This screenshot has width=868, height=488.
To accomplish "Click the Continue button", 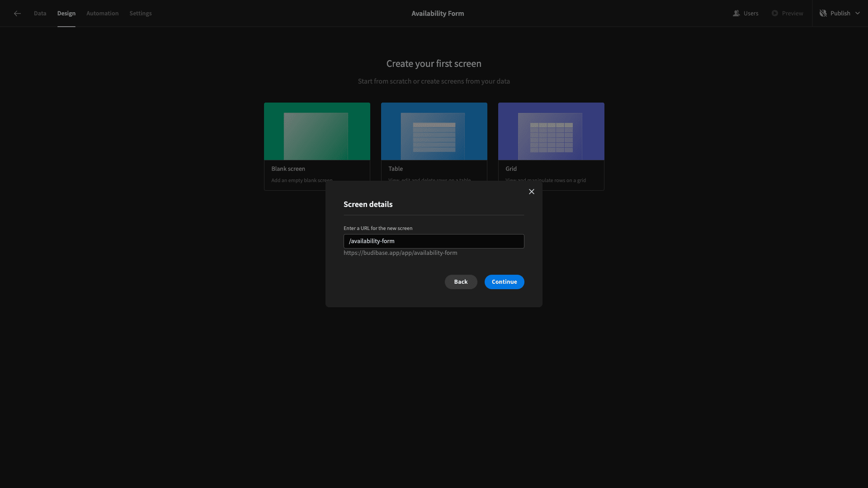I will coord(505,282).
